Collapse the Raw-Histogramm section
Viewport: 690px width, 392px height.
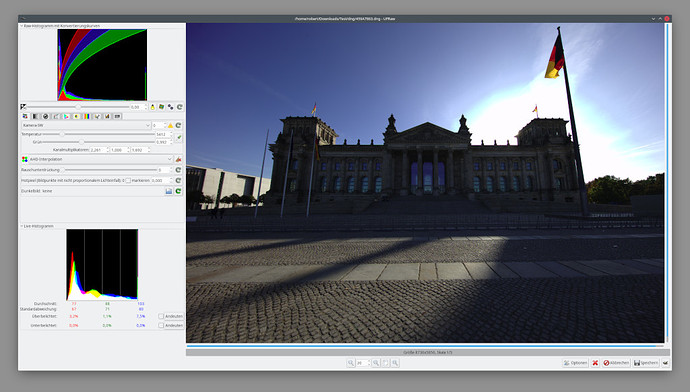coord(22,26)
